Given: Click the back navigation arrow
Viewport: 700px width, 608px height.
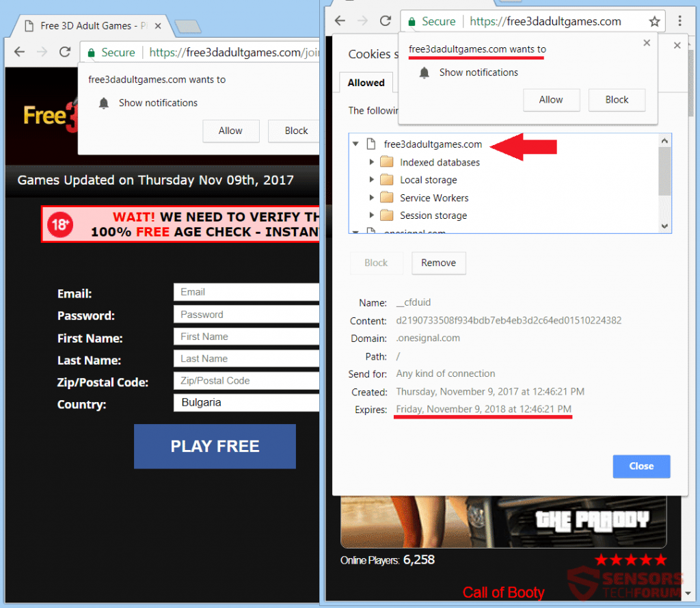Looking at the screenshot, I should [x=340, y=21].
